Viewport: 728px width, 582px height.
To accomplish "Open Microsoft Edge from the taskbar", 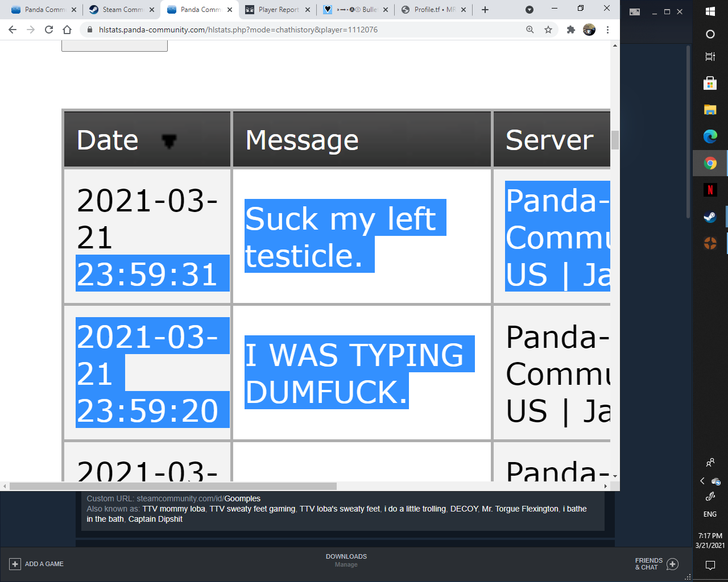I will point(709,136).
